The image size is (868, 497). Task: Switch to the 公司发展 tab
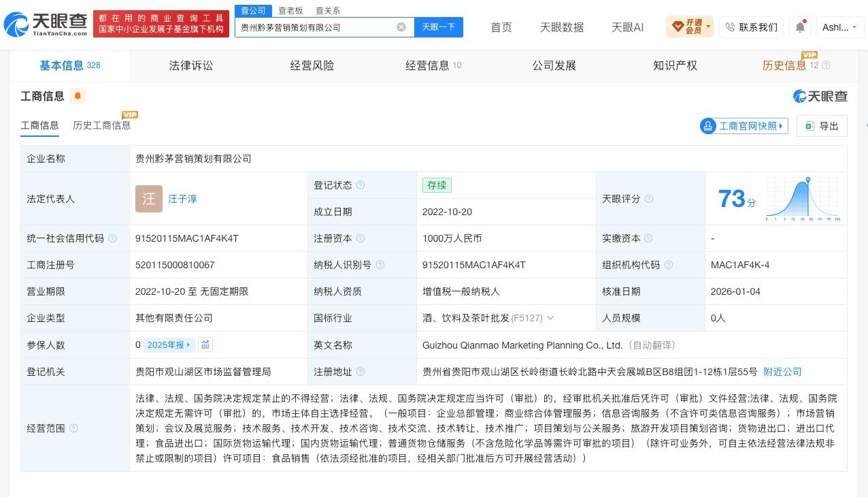(x=554, y=65)
